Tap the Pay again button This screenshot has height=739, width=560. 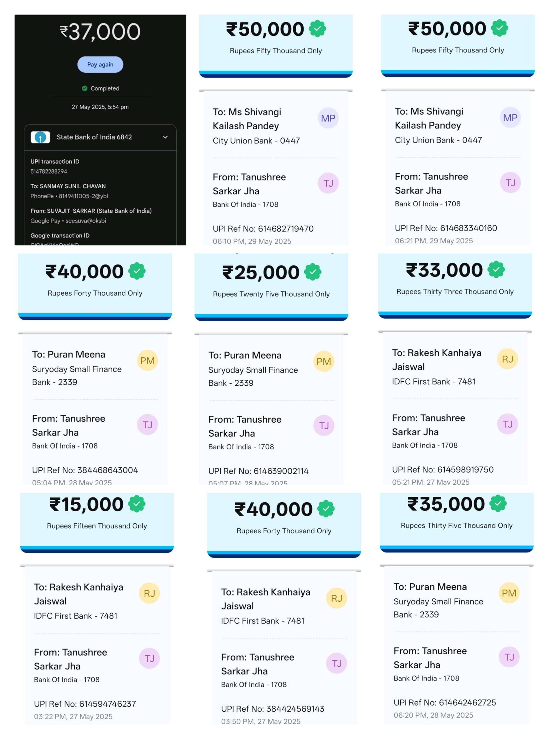100,64
